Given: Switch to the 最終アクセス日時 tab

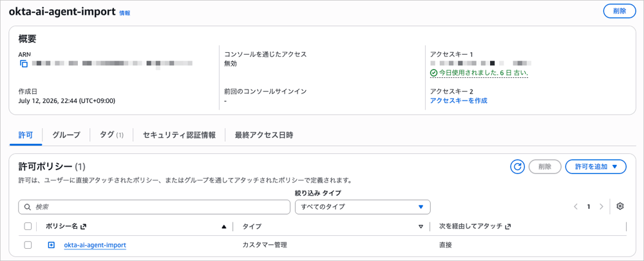Looking at the screenshot, I should (x=264, y=135).
